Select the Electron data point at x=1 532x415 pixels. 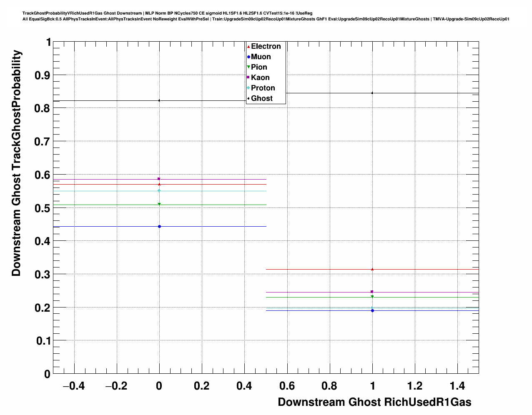pos(372,269)
